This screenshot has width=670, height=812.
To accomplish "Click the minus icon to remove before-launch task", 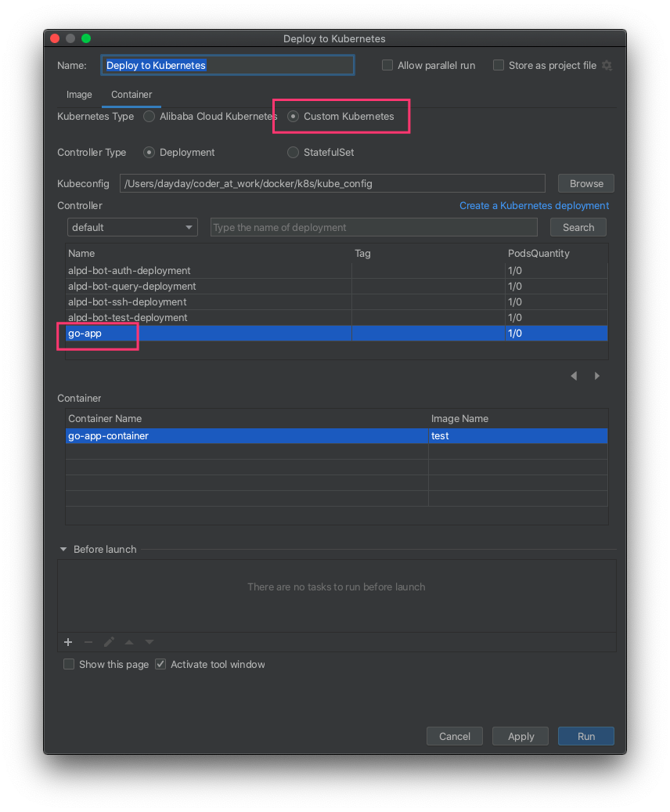I will (88, 642).
